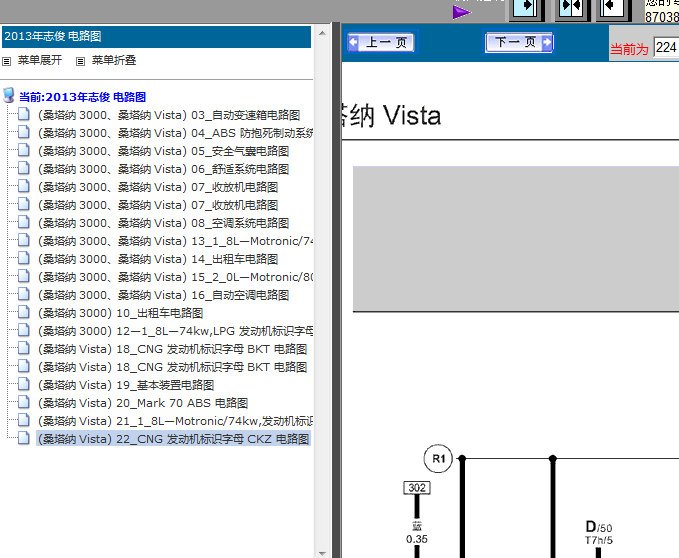The width and height of the screenshot is (679, 558).
Task: Open 14_出租车电路图 entry
Action: click(x=158, y=259)
